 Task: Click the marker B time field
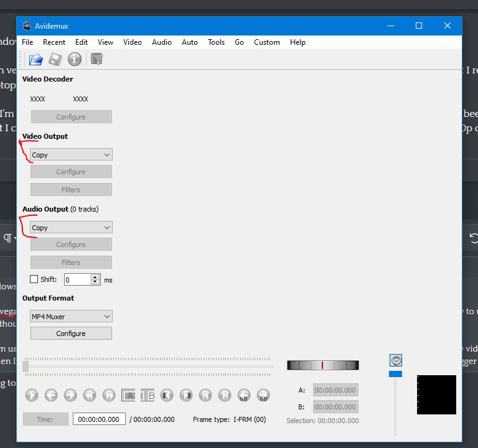[335, 407]
